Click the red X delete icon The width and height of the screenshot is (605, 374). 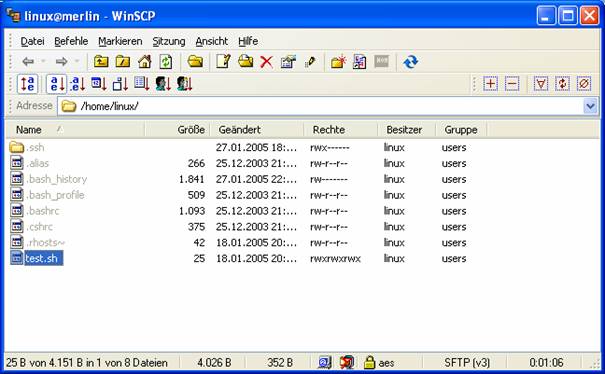267,62
